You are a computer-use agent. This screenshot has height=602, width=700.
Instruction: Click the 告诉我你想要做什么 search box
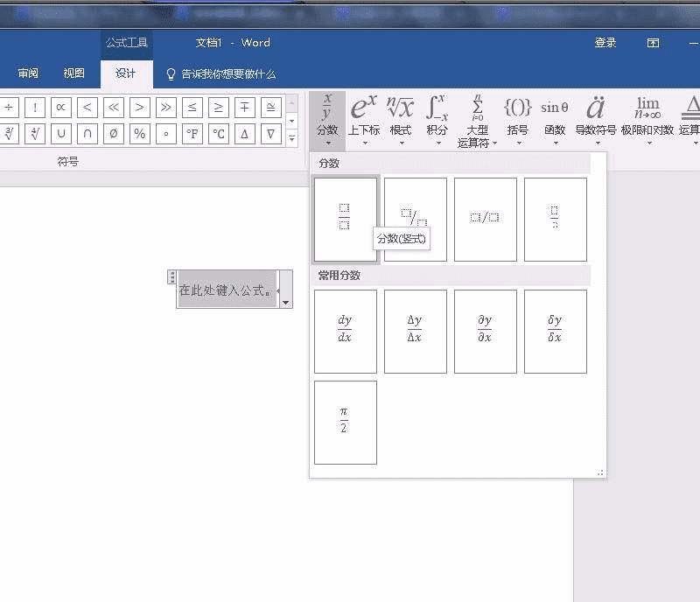pos(221,73)
